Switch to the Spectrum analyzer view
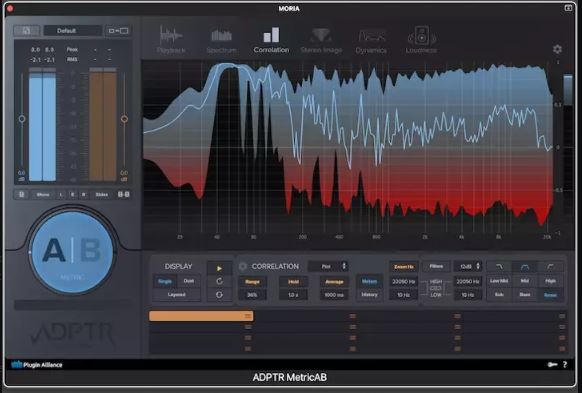This screenshot has height=393, width=582. (222, 40)
